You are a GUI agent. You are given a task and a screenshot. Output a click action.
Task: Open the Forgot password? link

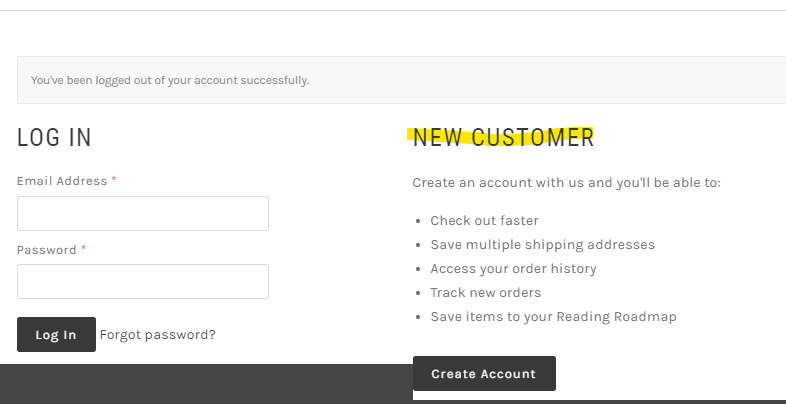tap(158, 335)
